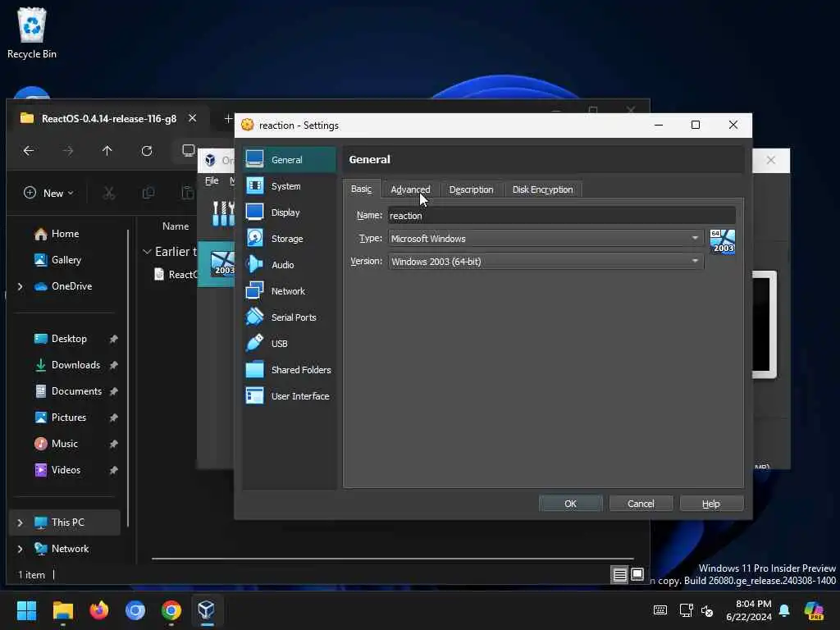Viewport: 840px width, 630px height.
Task: Click the VirtualBox tools icon in Manager
Action: (223, 213)
